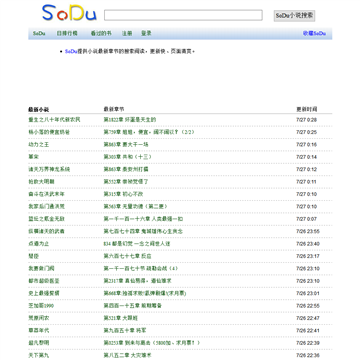Open chapter 第六百七十七章 link
The image size is (360, 360).
click(127, 256)
